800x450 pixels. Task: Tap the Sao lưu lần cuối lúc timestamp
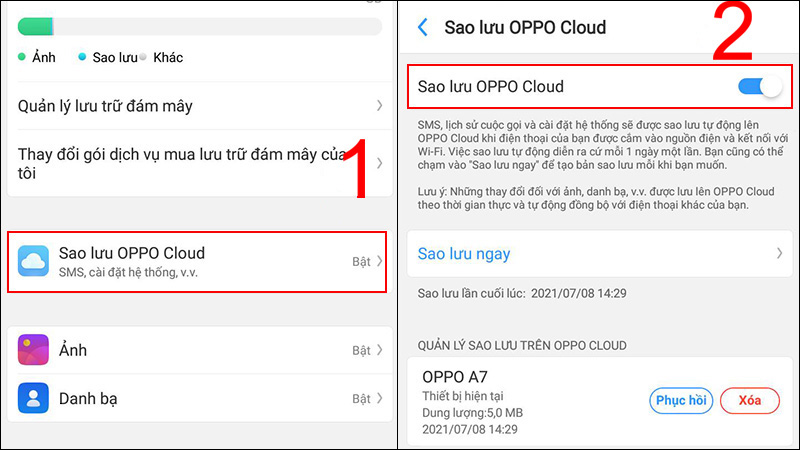522,293
